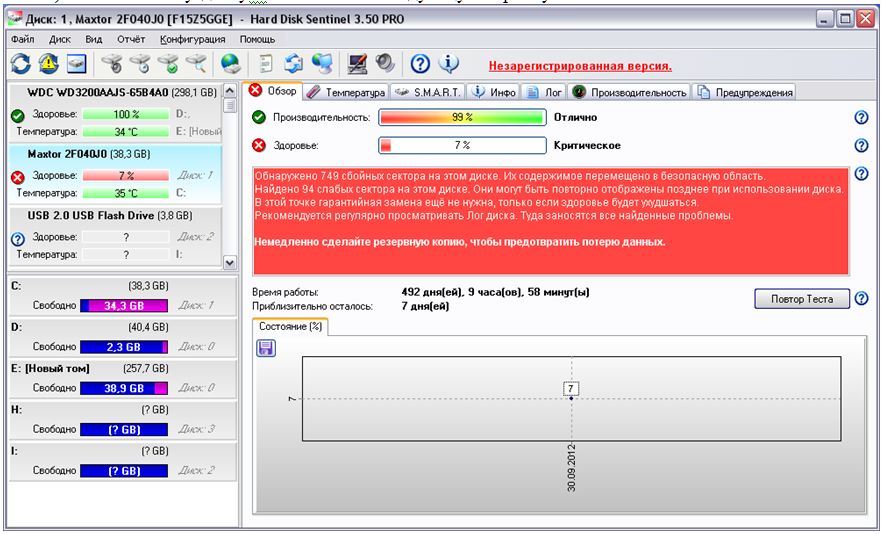Click the disk with clock test icon
Viewport: 884px width, 534px height.
tap(140, 64)
